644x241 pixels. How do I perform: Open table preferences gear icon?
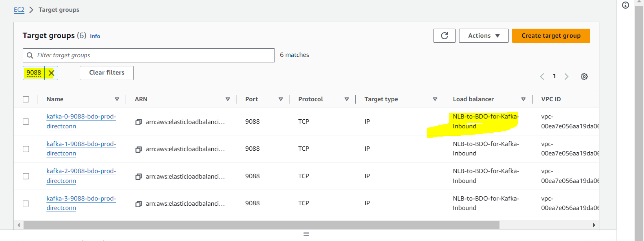coord(584,77)
